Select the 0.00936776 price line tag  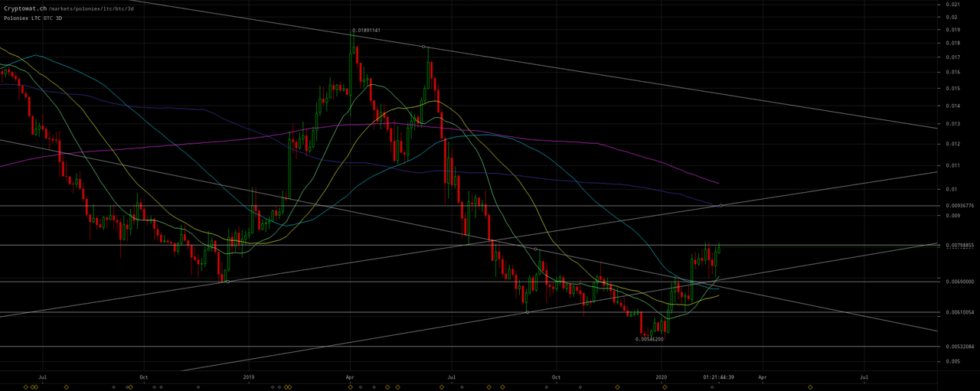pyautogui.click(x=959, y=206)
